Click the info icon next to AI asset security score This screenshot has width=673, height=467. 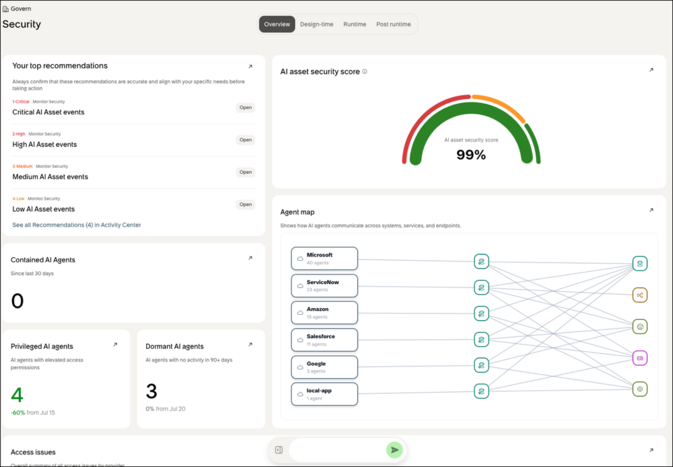(x=365, y=72)
